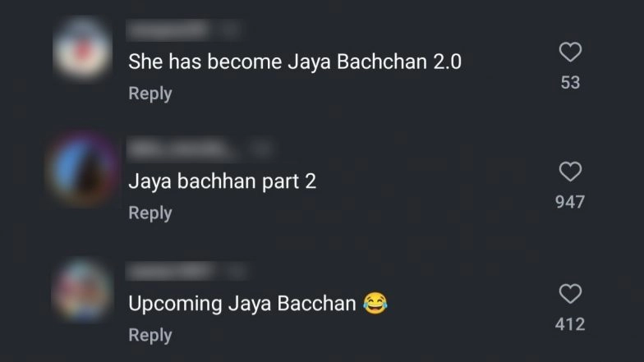This screenshot has height=362, width=644.
Task: Click blurred timestamp beside the 'Jaya bachhan part 2' username
Action: [x=261, y=149]
